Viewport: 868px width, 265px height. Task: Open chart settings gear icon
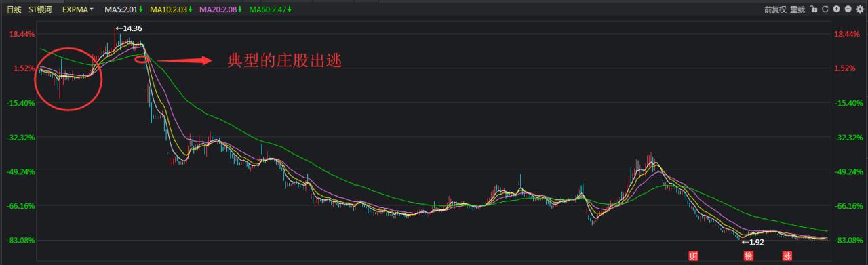860,9
